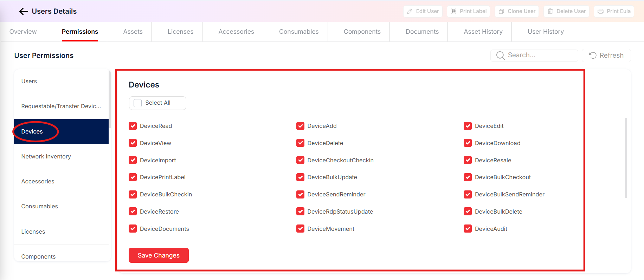
Task: Click the Edit User button
Action: 423,11
